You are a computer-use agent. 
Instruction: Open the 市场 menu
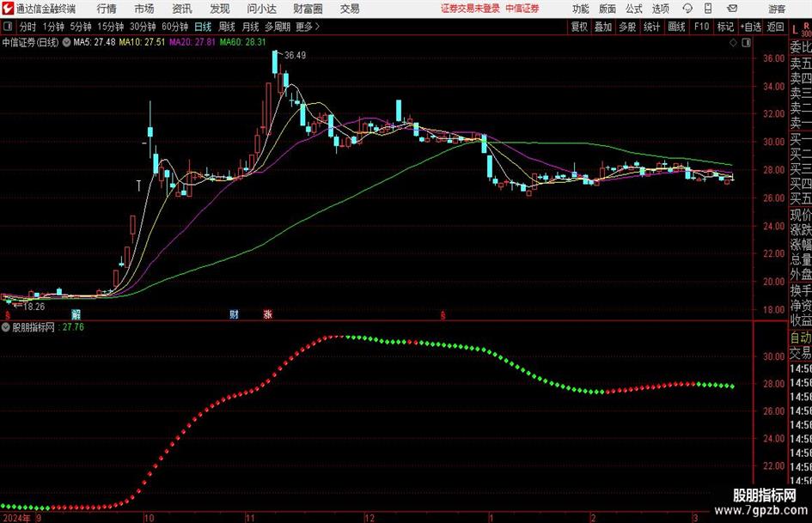point(144,9)
